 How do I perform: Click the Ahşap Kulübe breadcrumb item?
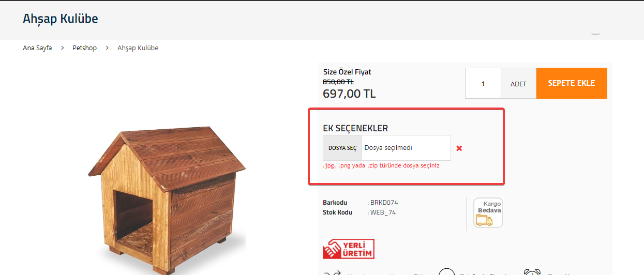click(138, 48)
